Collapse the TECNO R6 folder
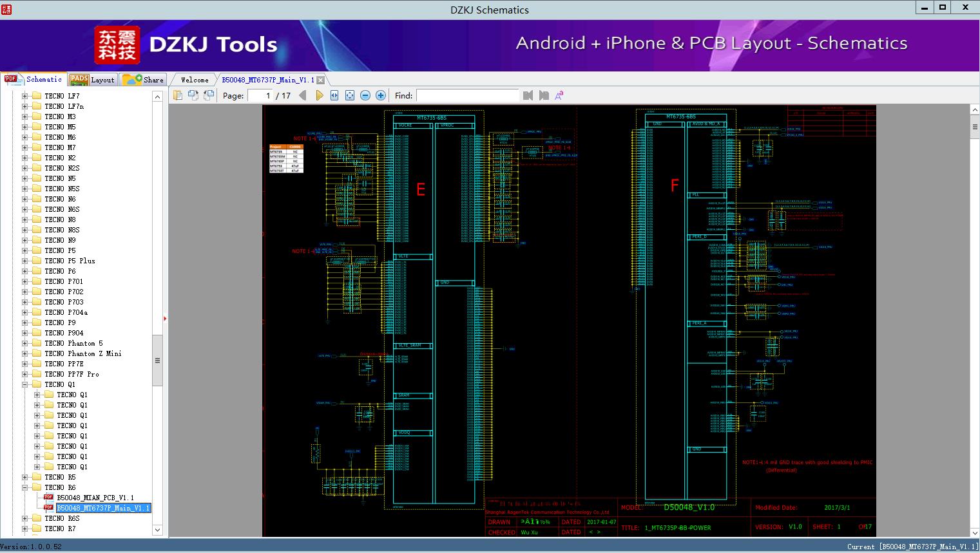The width and height of the screenshot is (980, 553). point(25,487)
